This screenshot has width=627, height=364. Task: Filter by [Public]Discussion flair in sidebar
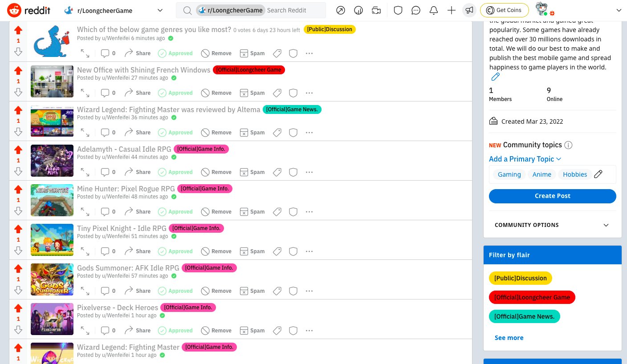click(520, 278)
